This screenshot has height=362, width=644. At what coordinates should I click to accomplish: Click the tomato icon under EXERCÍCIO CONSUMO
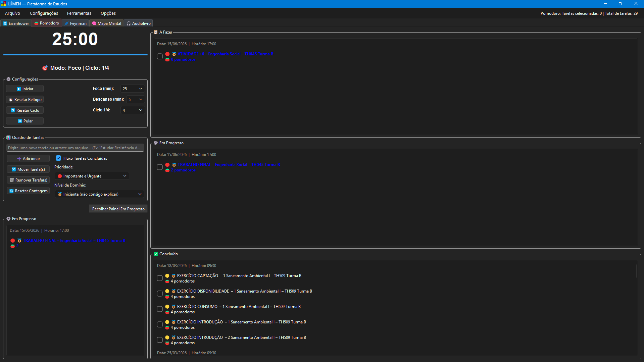tap(167, 312)
